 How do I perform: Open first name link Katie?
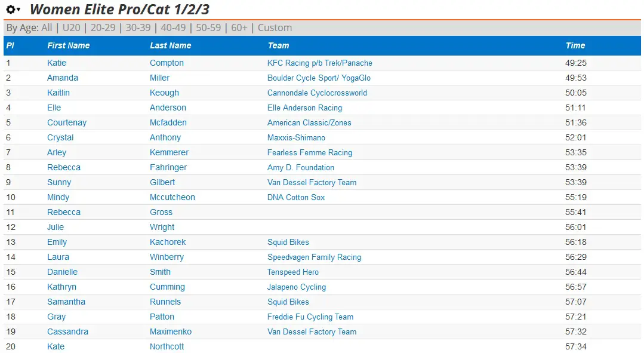tap(57, 63)
